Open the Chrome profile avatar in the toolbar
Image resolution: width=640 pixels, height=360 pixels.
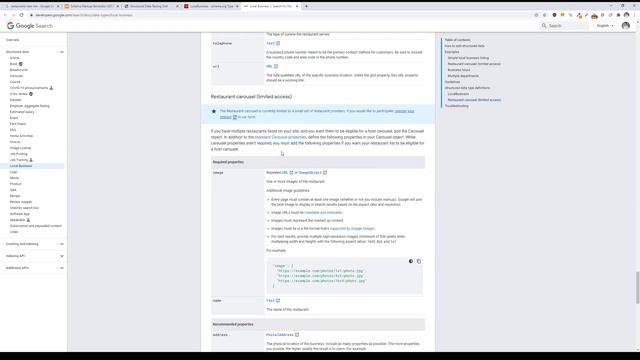point(627,15)
